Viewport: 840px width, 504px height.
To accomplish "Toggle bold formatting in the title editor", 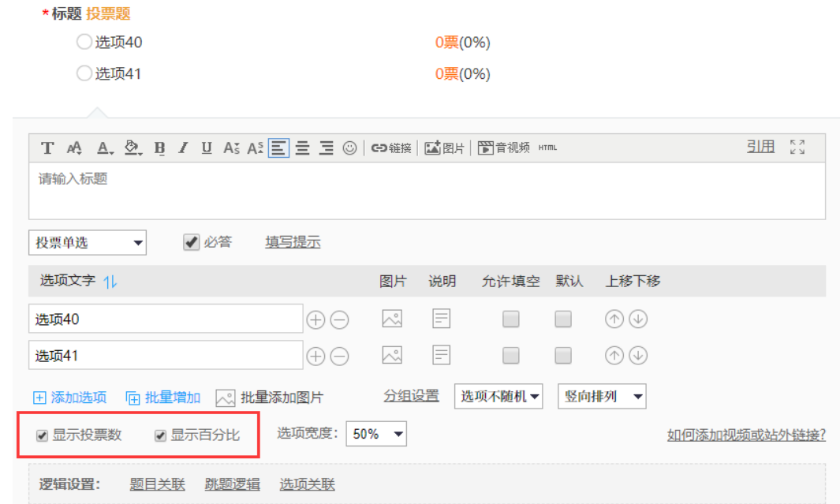I will tap(160, 147).
